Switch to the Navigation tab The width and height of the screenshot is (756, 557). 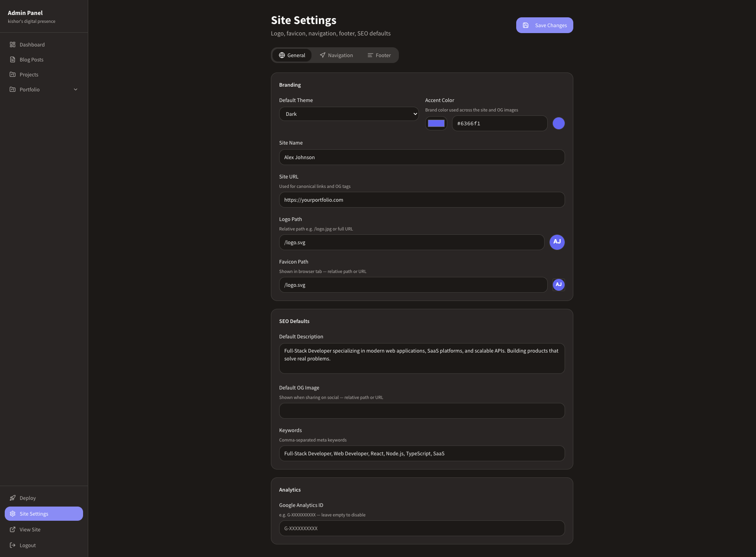(336, 55)
